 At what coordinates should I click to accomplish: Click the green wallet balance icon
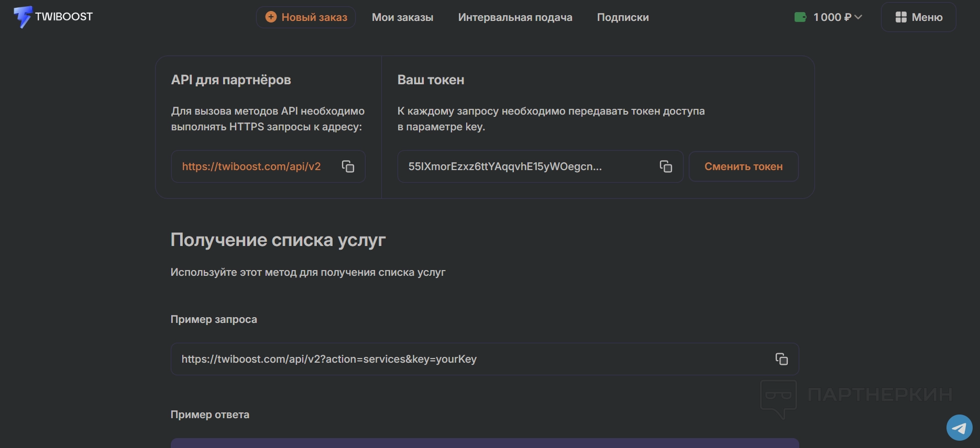(x=800, y=17)
